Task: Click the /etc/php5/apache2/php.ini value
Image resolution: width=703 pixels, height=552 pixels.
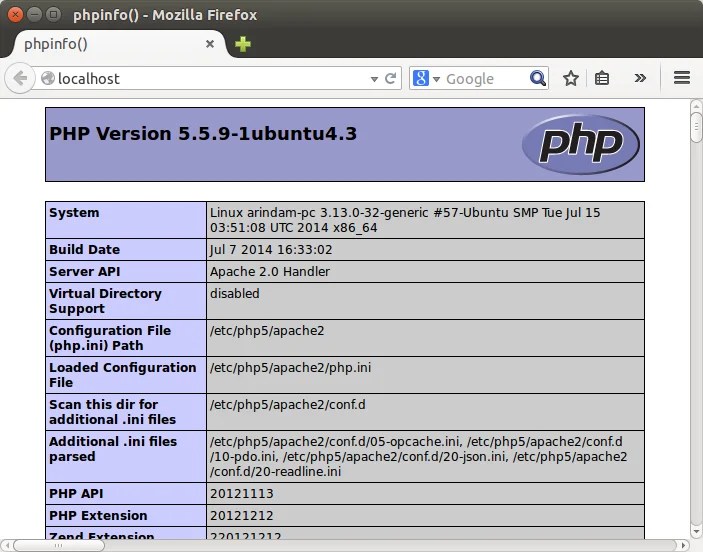Action: pos(291,368)
